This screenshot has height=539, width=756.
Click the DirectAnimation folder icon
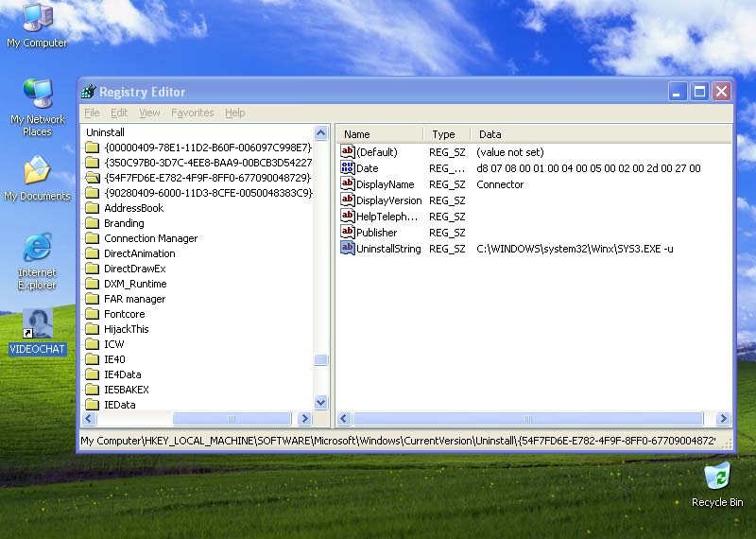pos(92,253)
